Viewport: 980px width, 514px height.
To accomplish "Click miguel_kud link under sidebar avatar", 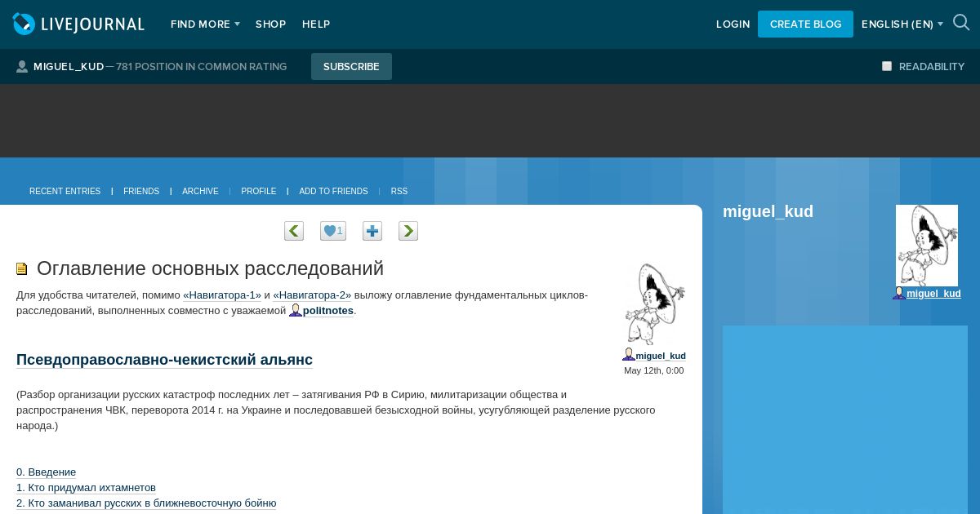I will 933,294.
